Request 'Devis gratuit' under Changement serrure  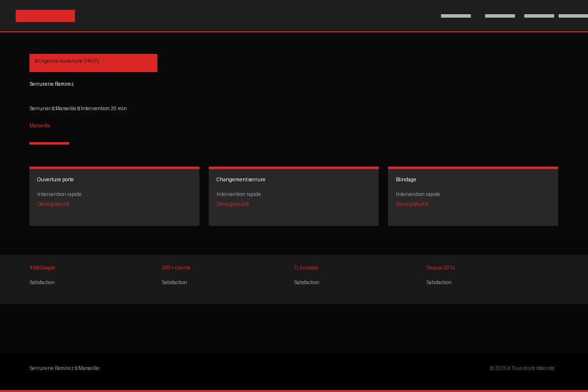pyautogui.click(x=232, y=204)
